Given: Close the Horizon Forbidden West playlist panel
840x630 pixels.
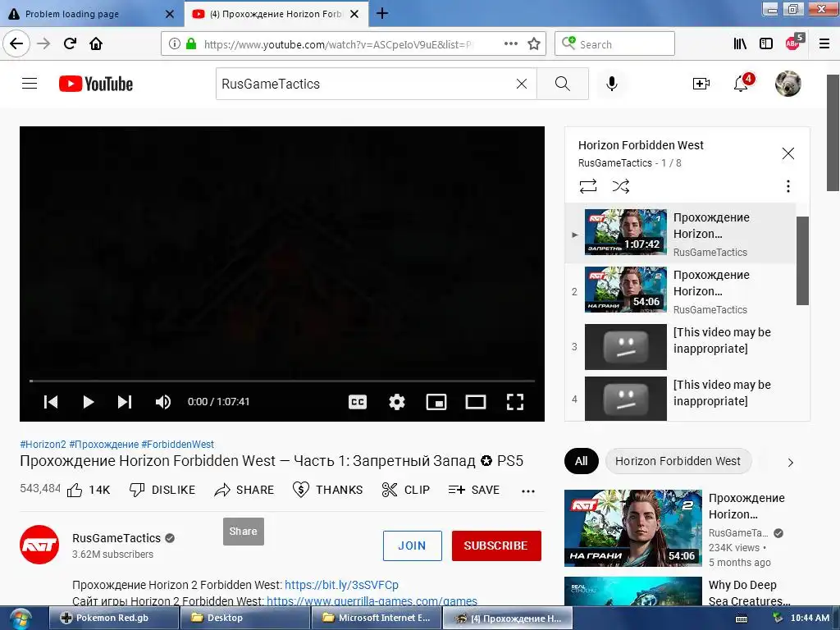Looking at the screenshot, I should coord(787,153).
